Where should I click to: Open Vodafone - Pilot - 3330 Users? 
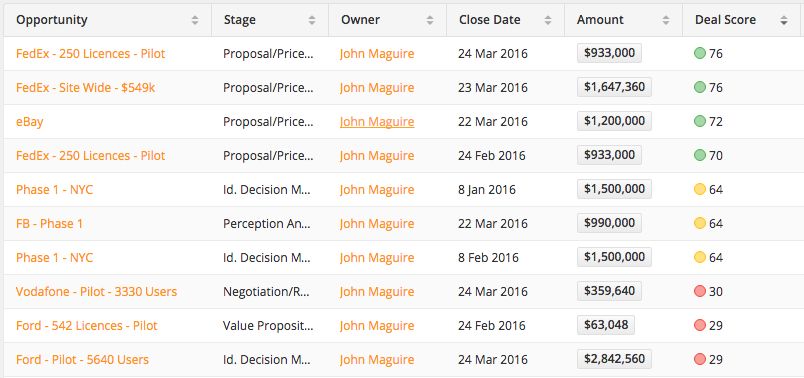96,292
